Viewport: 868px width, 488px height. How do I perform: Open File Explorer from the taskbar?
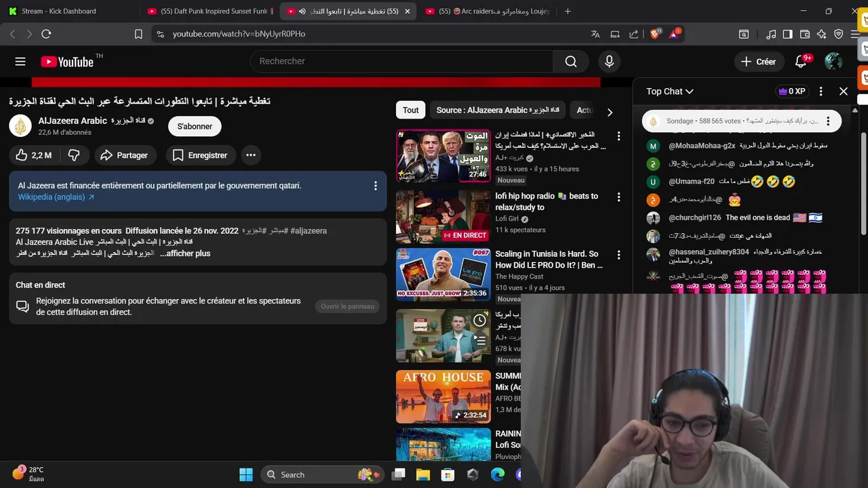coord(423,474)
